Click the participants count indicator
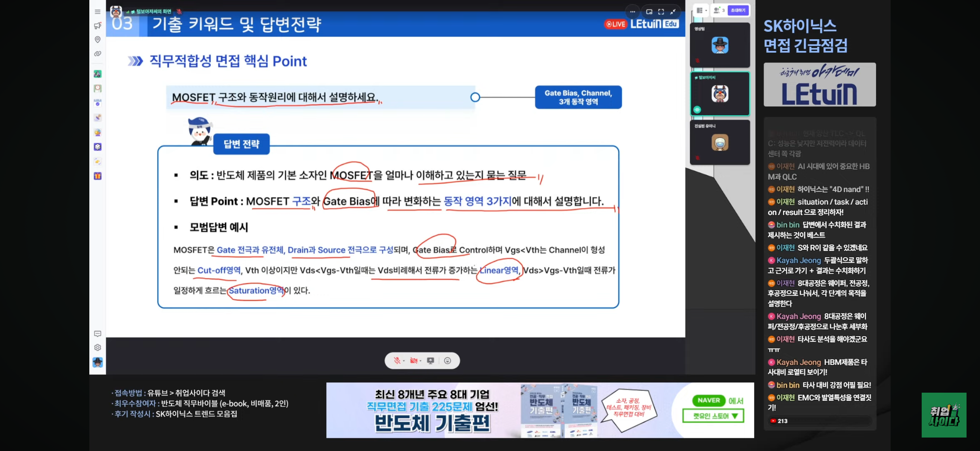The image size is (980, 451). click(719, 10)
